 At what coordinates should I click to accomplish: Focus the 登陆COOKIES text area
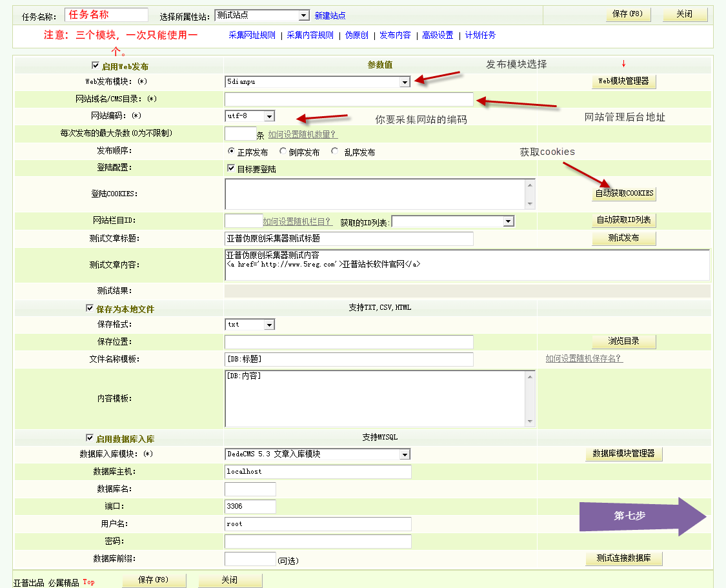pos(375,194)
